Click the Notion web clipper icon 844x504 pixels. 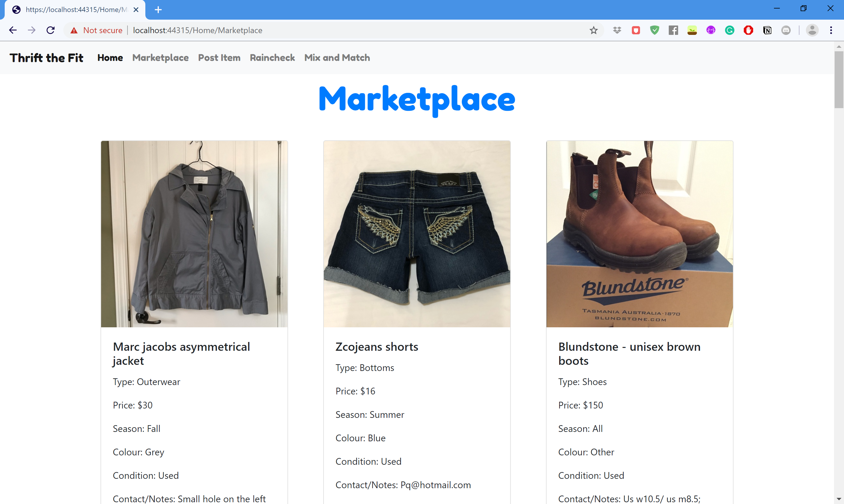(767, 30)
